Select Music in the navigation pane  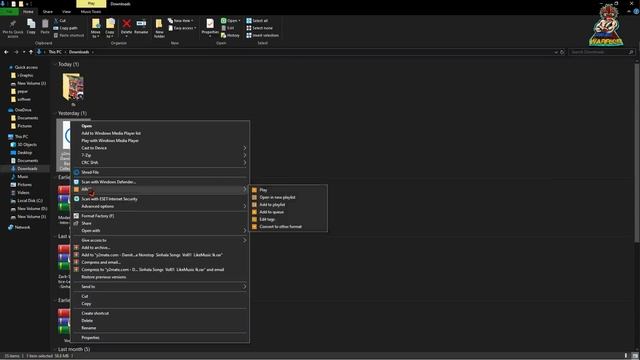(x=23, y=177)
